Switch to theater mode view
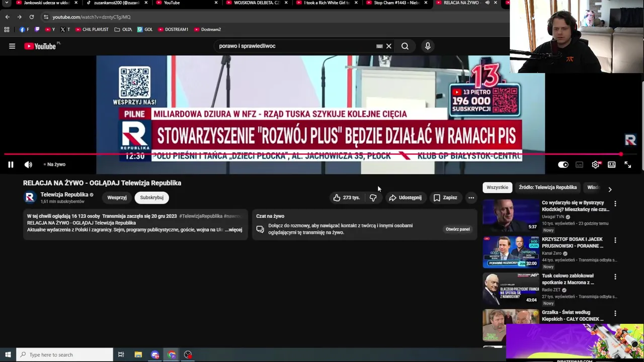Viewport: 644px width, 362px height. coord(612,164)
